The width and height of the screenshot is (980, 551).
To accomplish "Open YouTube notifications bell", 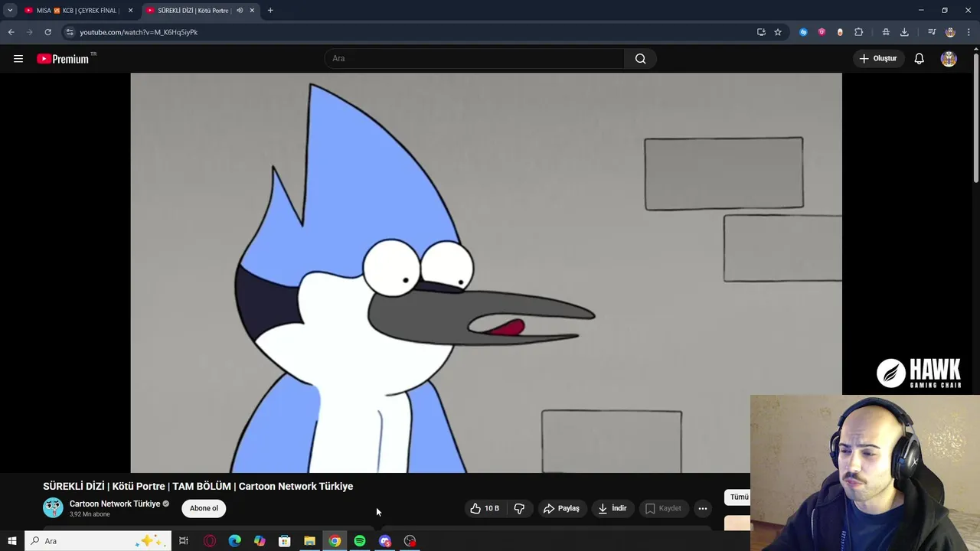I will click(x=919, y=59).
